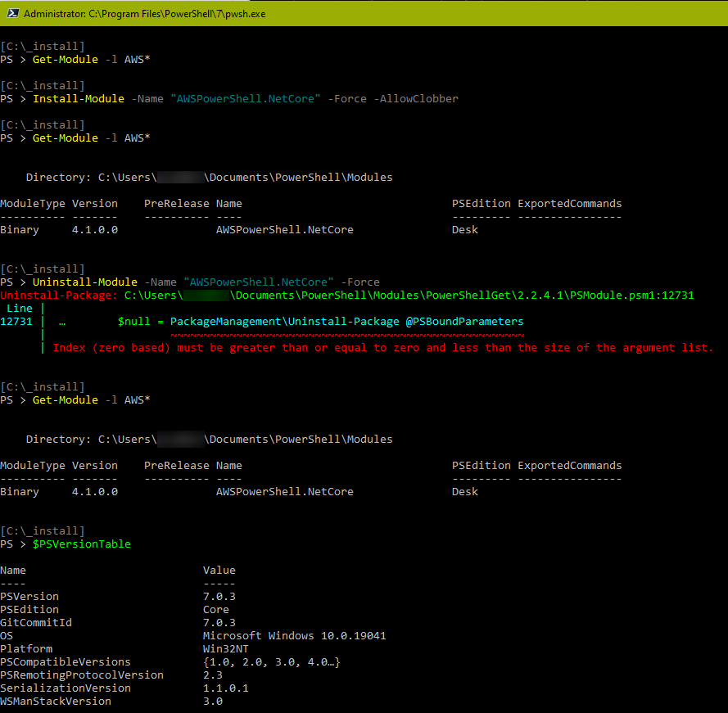The image size is (728, 713).
Task: Click the yellow 'Install-Module' command
Action: [x=79, y=99]
